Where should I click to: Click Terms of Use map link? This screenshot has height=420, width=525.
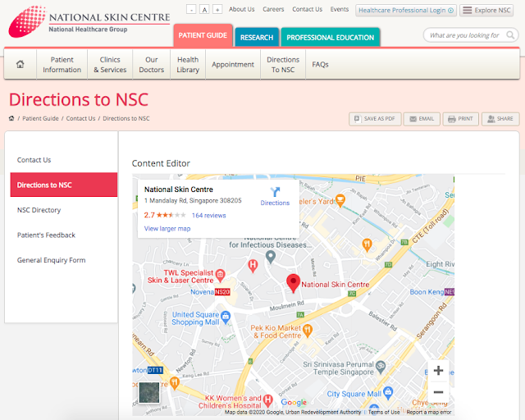pos(384,413)
